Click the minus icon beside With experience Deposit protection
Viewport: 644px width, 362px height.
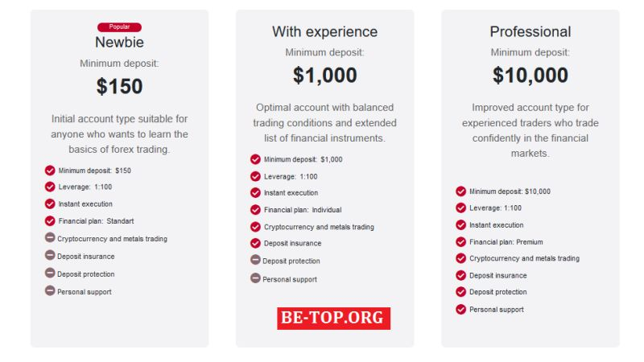pyautogui.click(x=255, y=260)
